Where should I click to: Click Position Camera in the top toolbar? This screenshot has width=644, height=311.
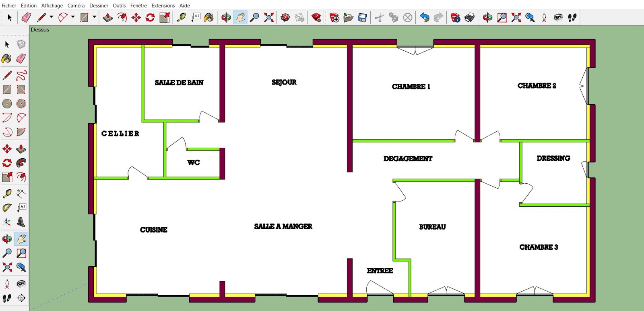tap(544, 17)
